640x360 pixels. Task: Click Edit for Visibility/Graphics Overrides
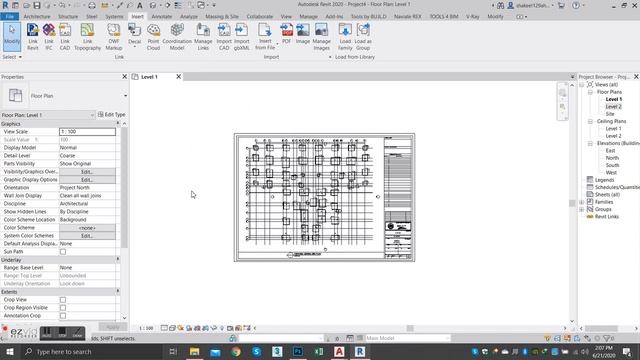[x=87, y=172]
